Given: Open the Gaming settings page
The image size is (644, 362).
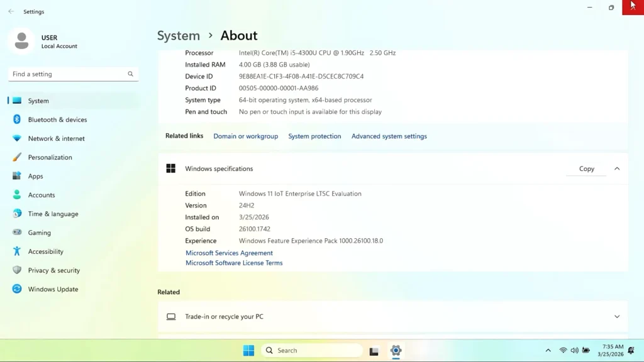Looking at the screenshot, I should click(x=73, y=233).
